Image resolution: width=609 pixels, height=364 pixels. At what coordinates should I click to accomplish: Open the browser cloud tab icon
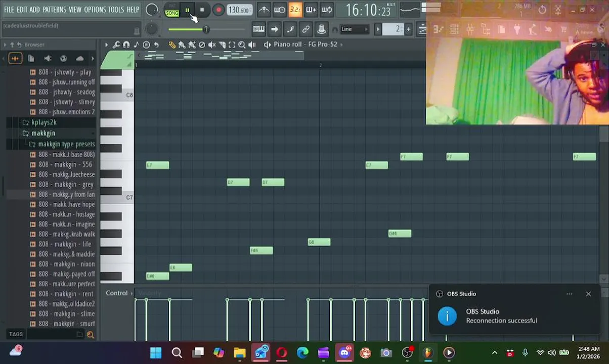[x=79, y=59]
